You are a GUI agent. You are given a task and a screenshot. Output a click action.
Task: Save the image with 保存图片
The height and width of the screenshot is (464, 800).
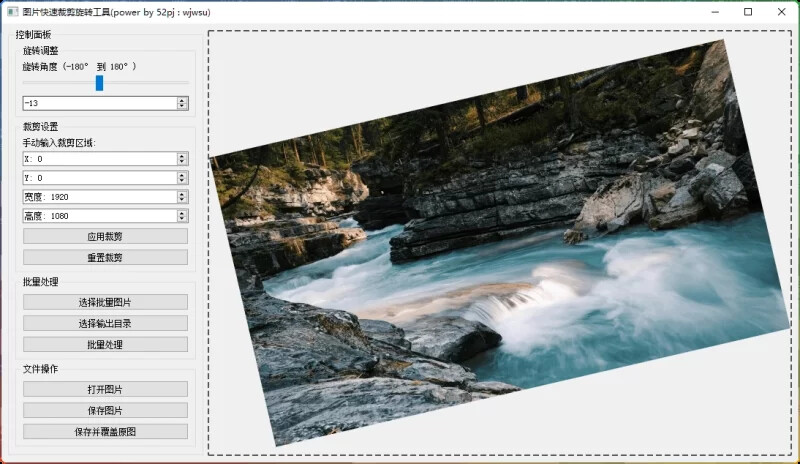pyautogui.click(x=105, y=410)
